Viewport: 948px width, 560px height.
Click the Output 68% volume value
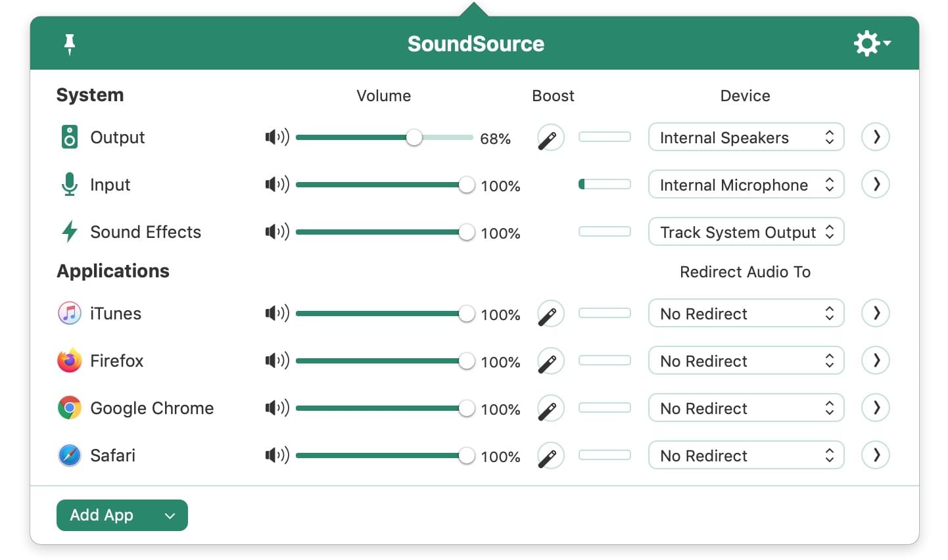pos(496,139)
